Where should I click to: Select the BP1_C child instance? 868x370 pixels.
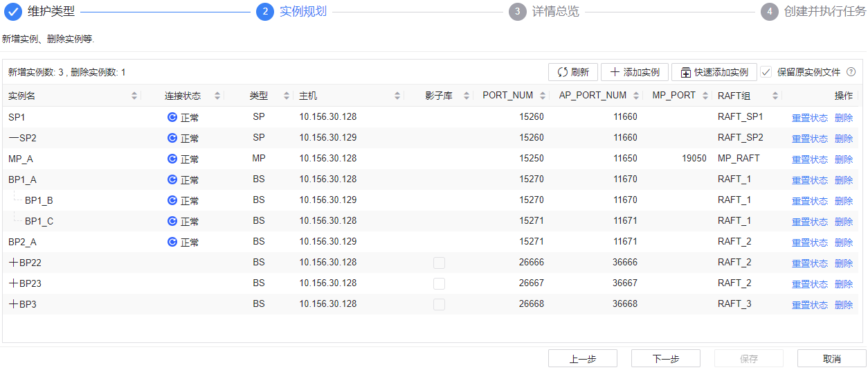tap(39, 221)
